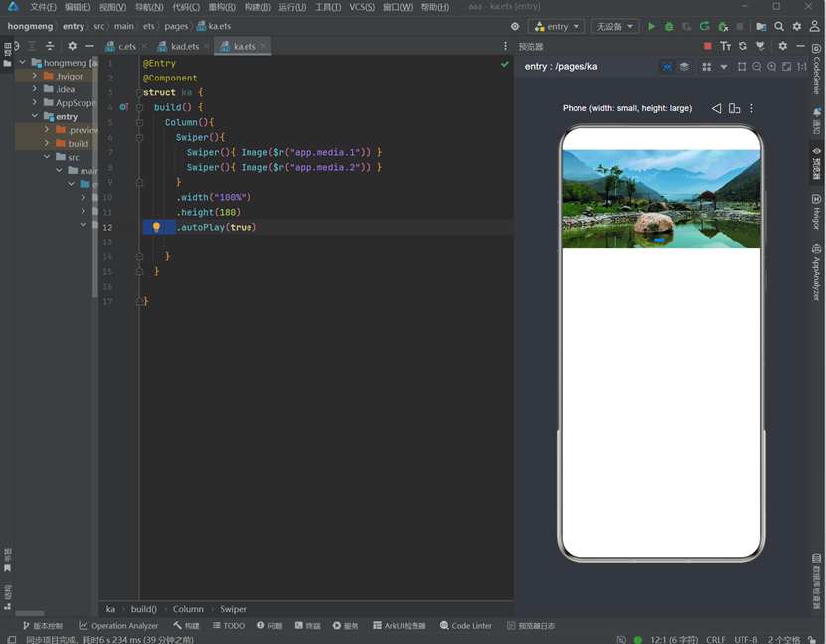Image resolution: width=826 pixels, height=644 pixels.
Task: Refresh the previewer with the reload icon
Action: 743,46
